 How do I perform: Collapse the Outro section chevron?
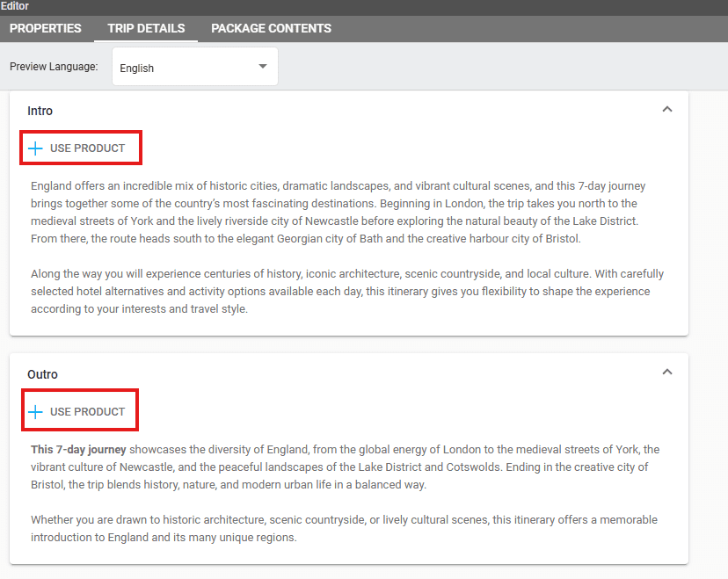point(666,373)
